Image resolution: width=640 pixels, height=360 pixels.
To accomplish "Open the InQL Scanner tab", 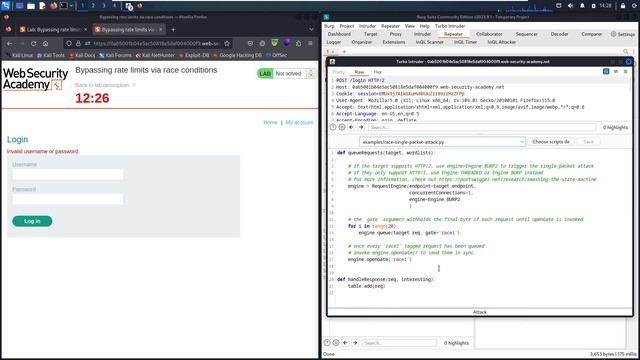I will (x=429, y=42).
